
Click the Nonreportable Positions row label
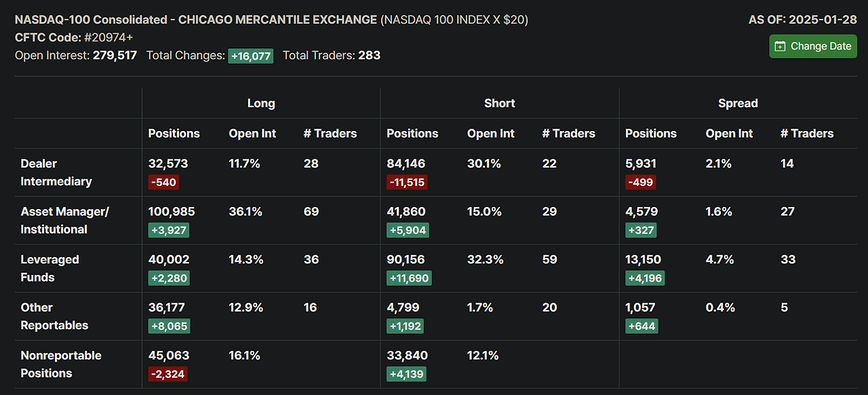(x=61, y=364)
